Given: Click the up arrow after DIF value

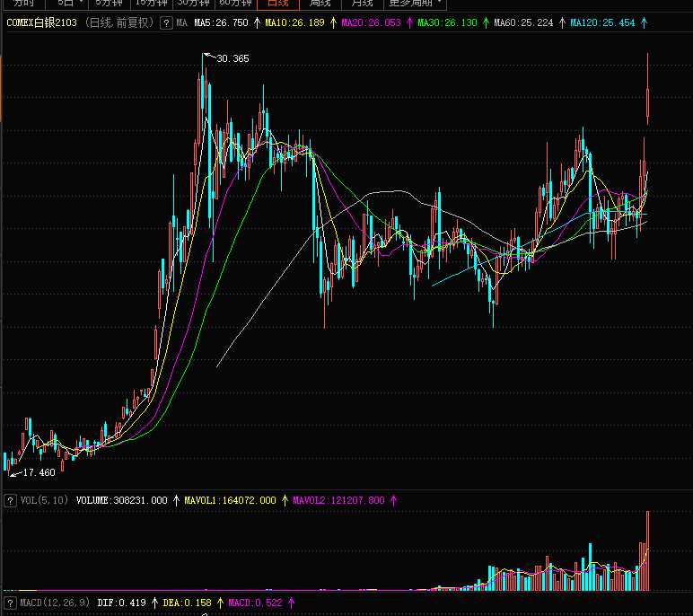Looking at the screenshot, I should [x=154, y=603].
